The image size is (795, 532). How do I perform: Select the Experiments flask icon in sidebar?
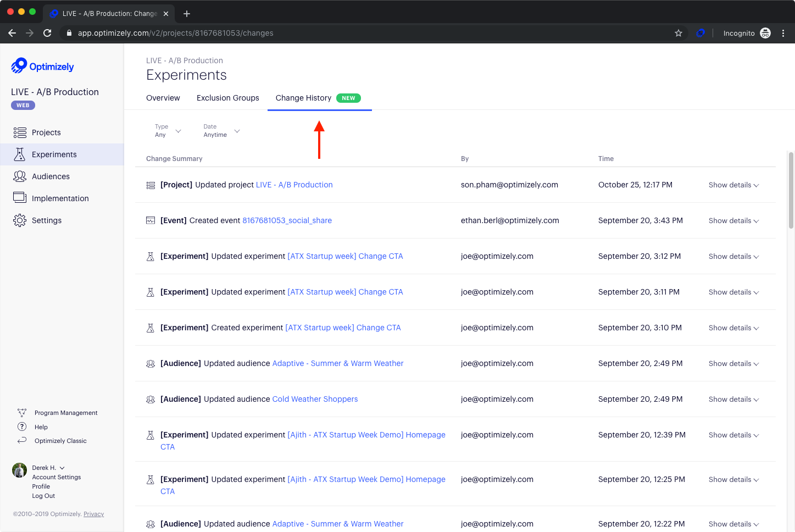(x=20, y=154)
